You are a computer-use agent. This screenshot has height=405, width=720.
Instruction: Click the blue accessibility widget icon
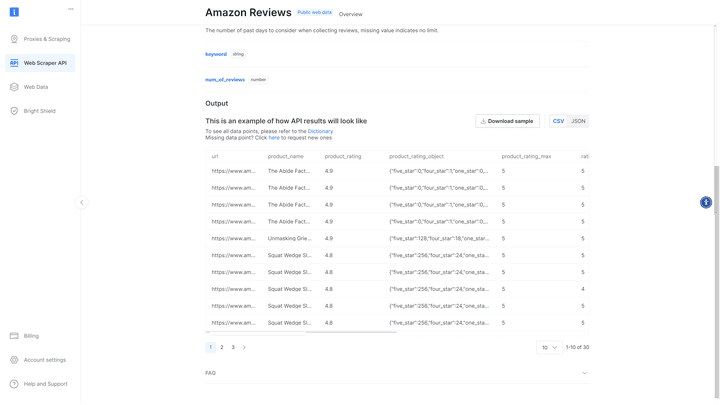click(x=706, y=202)
